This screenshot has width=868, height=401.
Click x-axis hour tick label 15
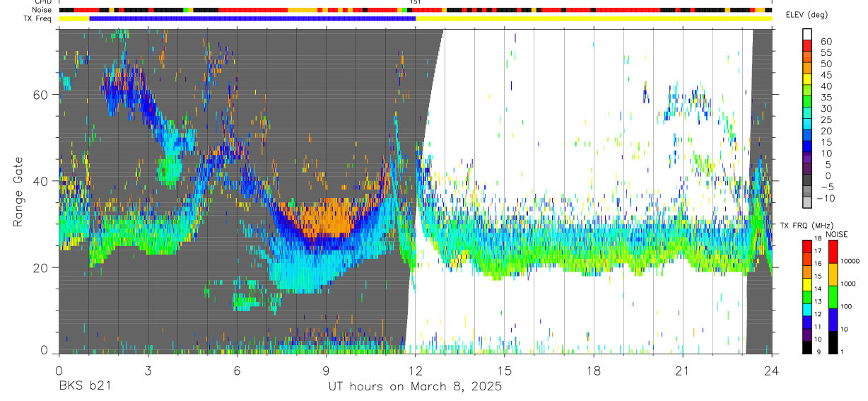tap(504, 371)
